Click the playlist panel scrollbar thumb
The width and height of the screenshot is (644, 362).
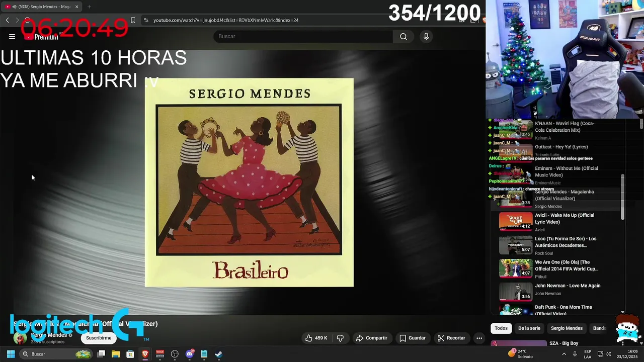(623, 197)
